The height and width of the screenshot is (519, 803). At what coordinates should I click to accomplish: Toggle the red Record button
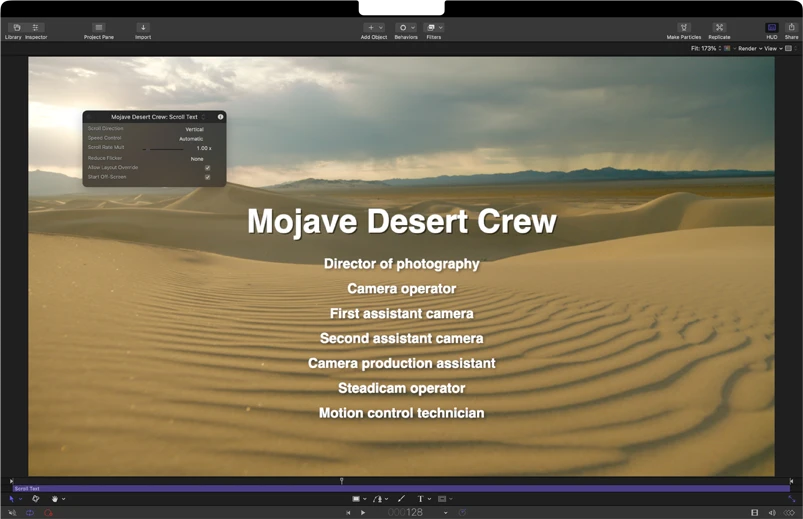click(48, 512)
